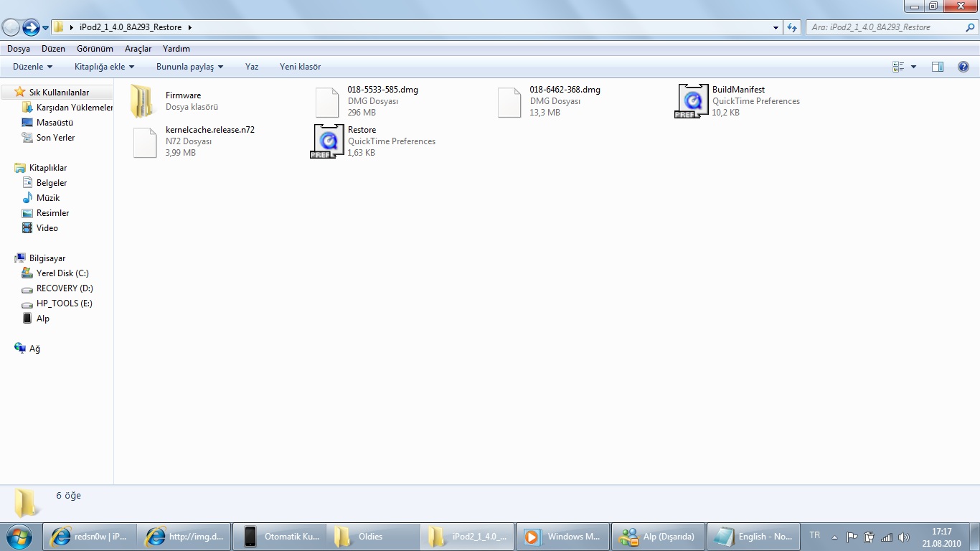
Task: Open the Yardım menu
Action: (176, 49)
